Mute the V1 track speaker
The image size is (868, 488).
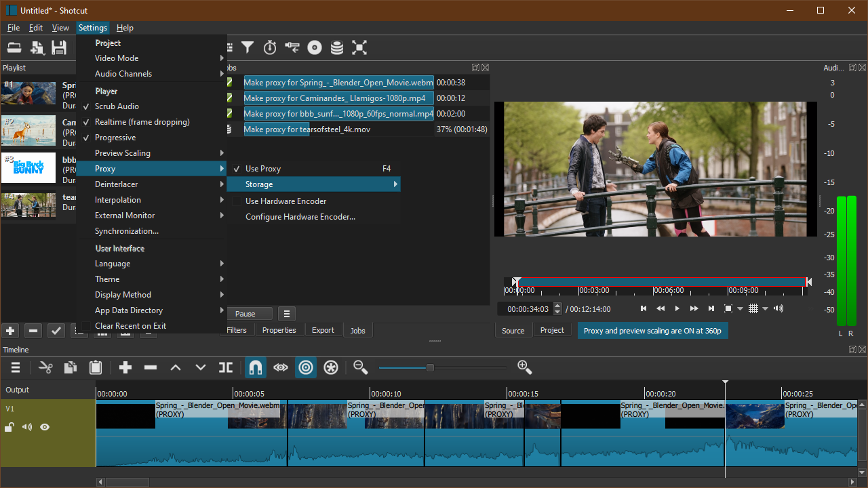coord(27,427)
